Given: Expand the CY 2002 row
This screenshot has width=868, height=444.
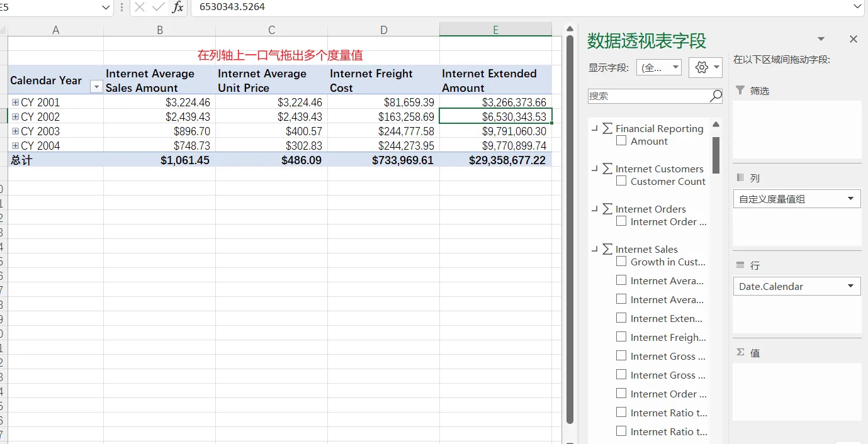Looking at the screenshot, I should point(15,116).
